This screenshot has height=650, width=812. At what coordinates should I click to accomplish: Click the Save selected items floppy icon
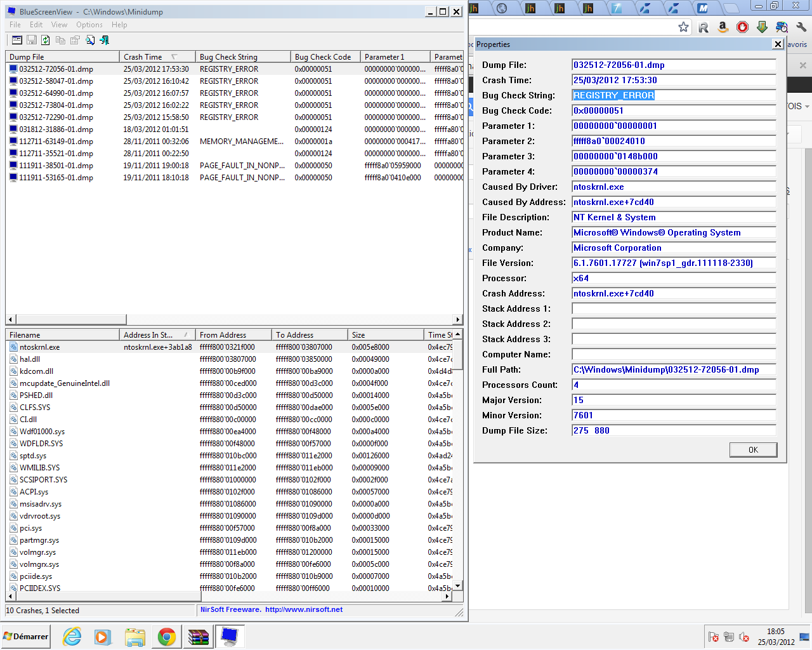[31, 40]
